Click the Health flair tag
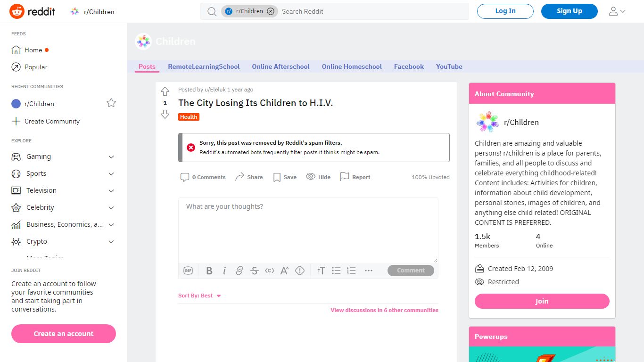The height and width of the screenshot is (362, 644). tap(189, 117)
